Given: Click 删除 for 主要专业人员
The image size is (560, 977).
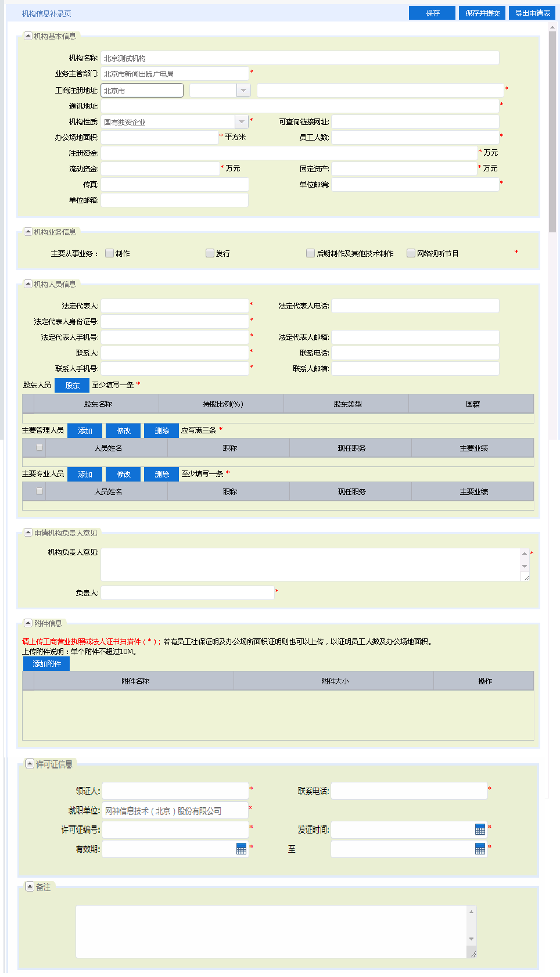Looking at the screenshot, I should pos(161,474).
